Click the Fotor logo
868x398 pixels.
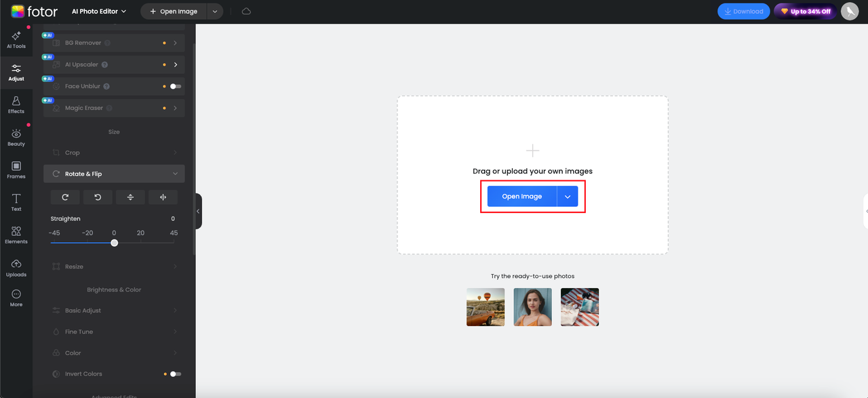point(35,12)
